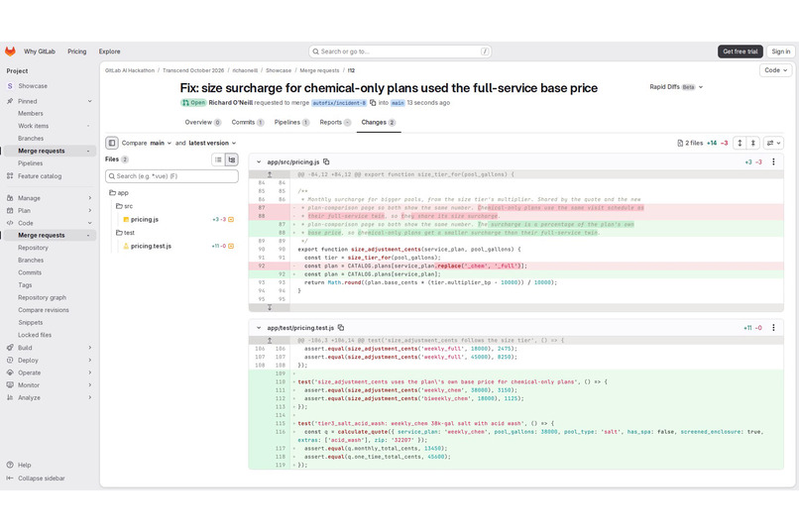Open Why GitLab menu
Screen dimensions: 799x532
pyautogui.click(x=40, y=52)
